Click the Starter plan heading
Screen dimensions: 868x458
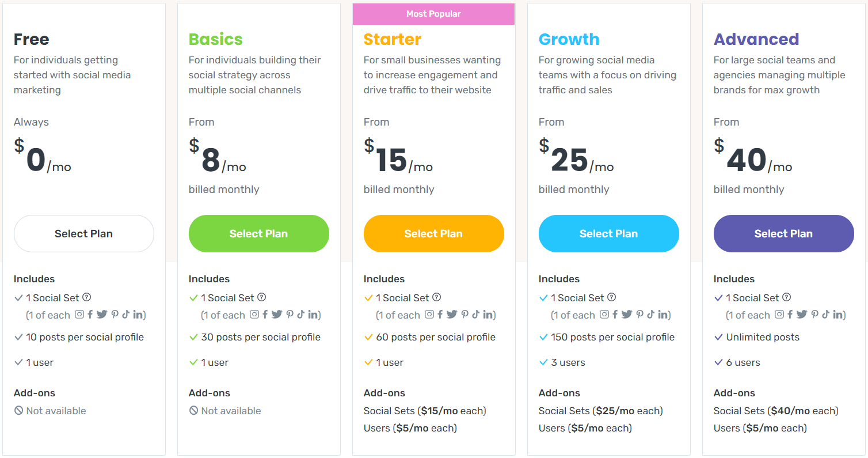pos(393,39)
